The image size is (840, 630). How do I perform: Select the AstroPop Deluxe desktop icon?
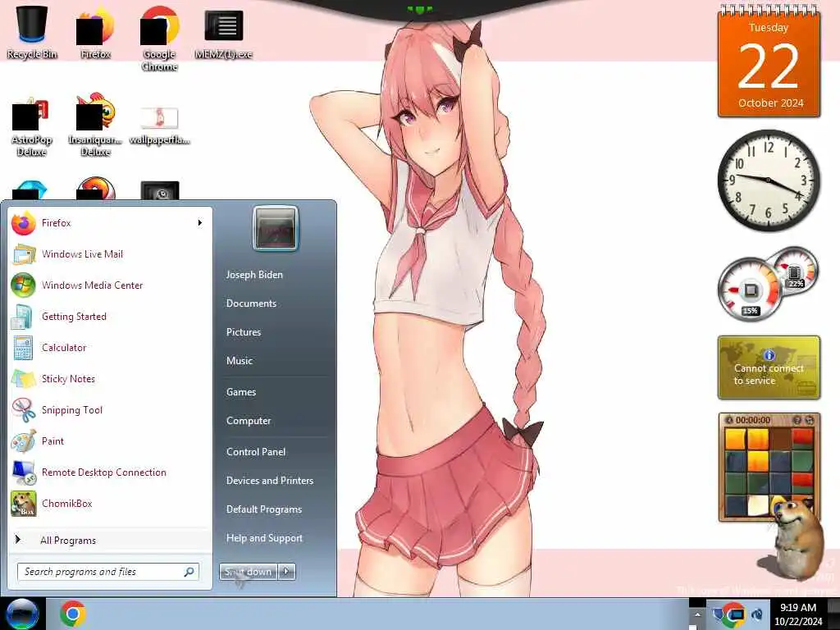pyautogui.click(x=32, y=127)
